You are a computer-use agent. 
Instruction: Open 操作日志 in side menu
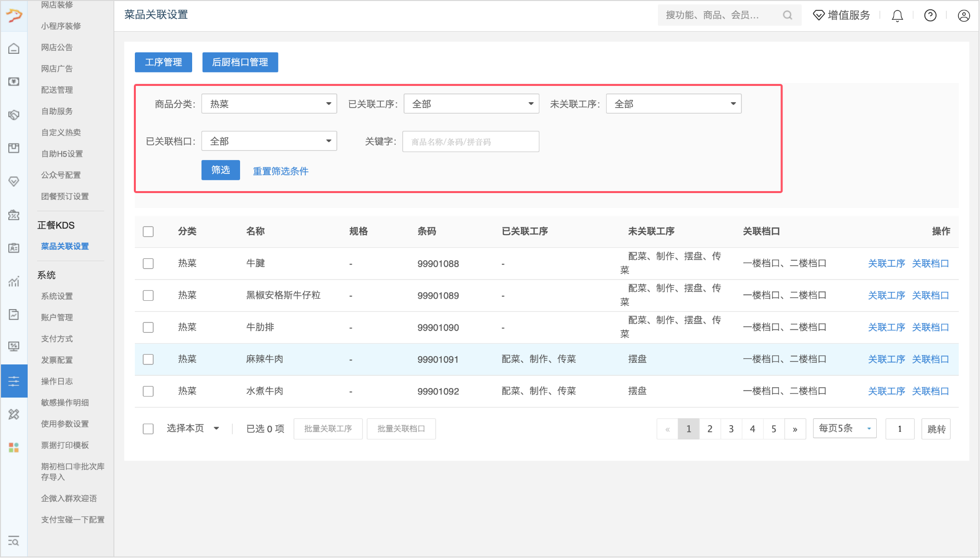point(57,381)
